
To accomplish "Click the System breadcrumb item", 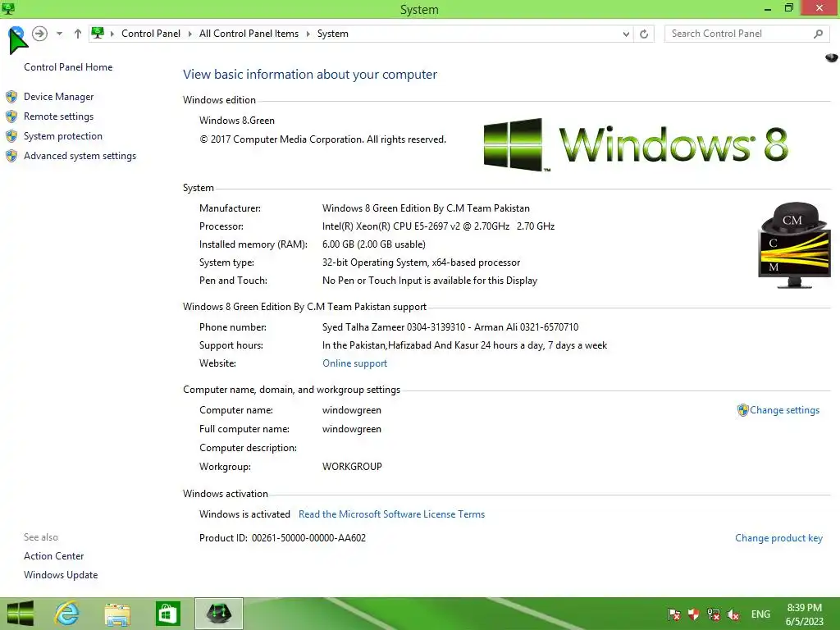I will (333, 33).
